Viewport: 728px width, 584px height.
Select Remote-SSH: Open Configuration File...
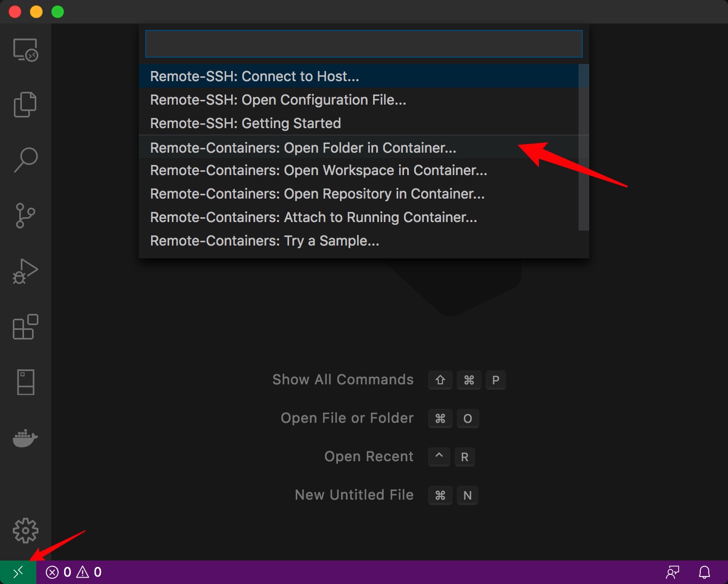click(359, 99)
